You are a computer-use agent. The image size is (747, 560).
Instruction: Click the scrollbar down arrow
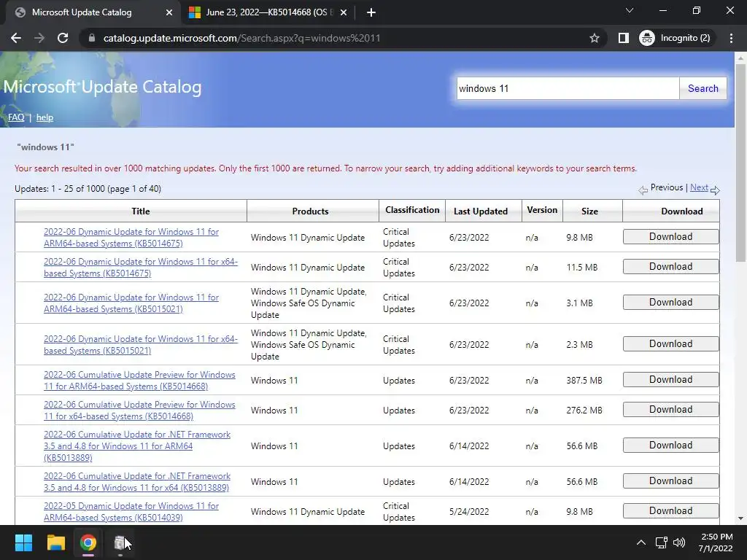click(x=740, y=518)
